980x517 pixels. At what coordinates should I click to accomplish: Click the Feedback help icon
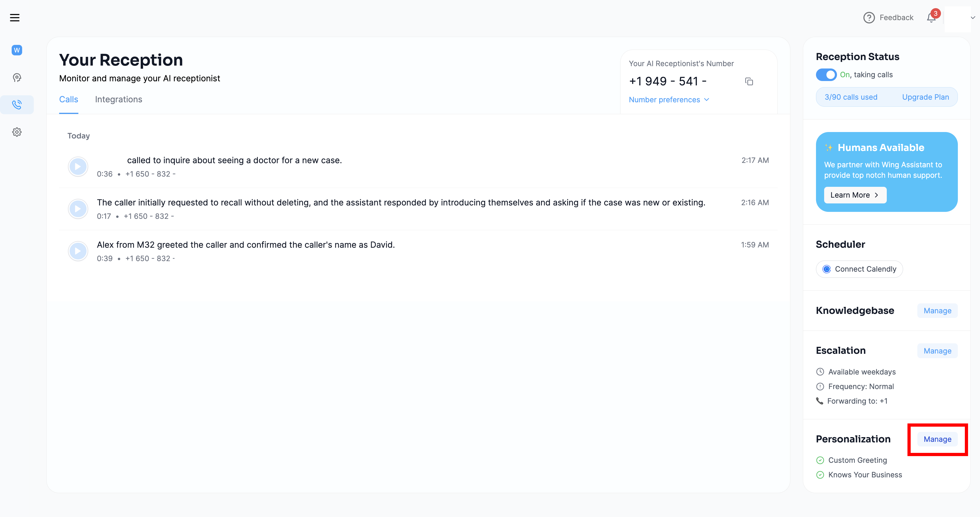click(869, 17)
